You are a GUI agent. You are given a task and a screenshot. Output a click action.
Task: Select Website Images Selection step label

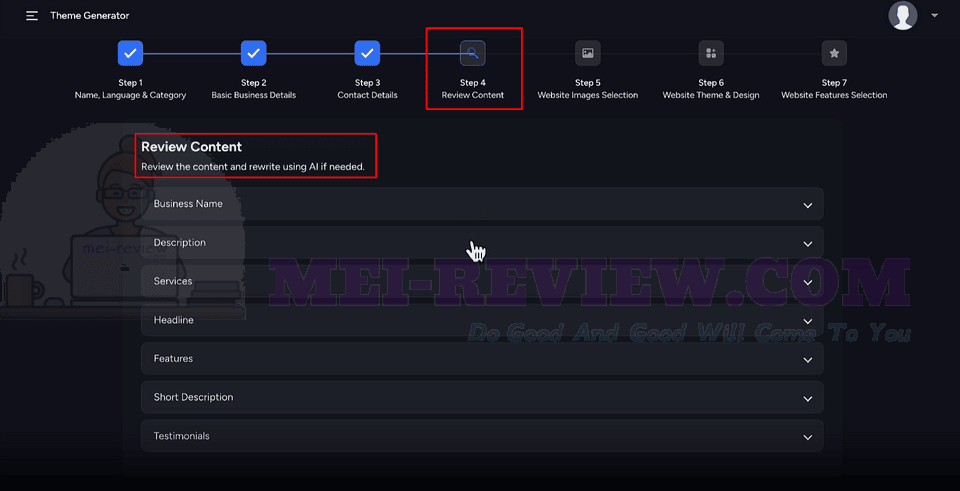[588, 95]
